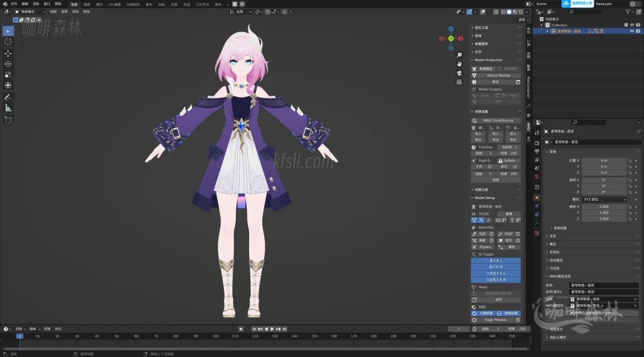Expand the 变换增量 subpanel
This screenshot has width=644, height=357.
tap(558, 229)
